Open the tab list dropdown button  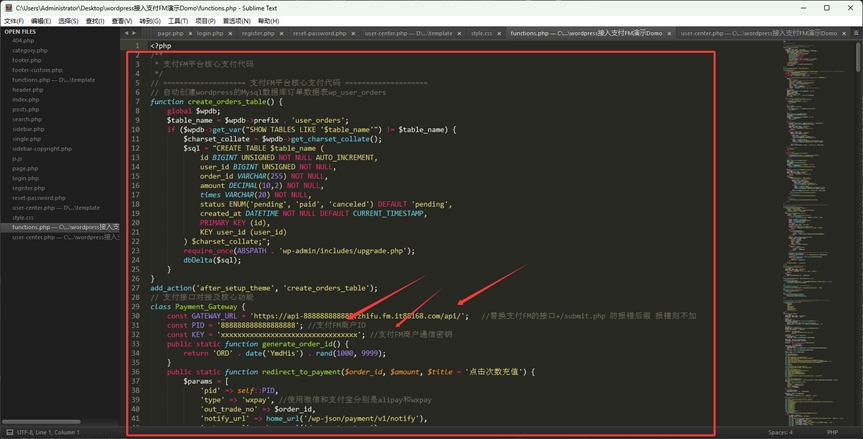coord(856,33)
